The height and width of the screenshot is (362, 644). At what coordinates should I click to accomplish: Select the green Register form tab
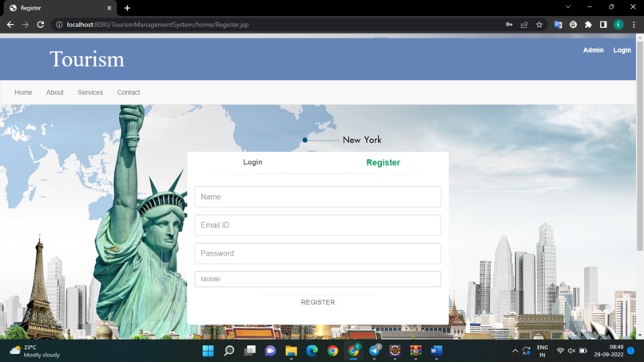384,162
